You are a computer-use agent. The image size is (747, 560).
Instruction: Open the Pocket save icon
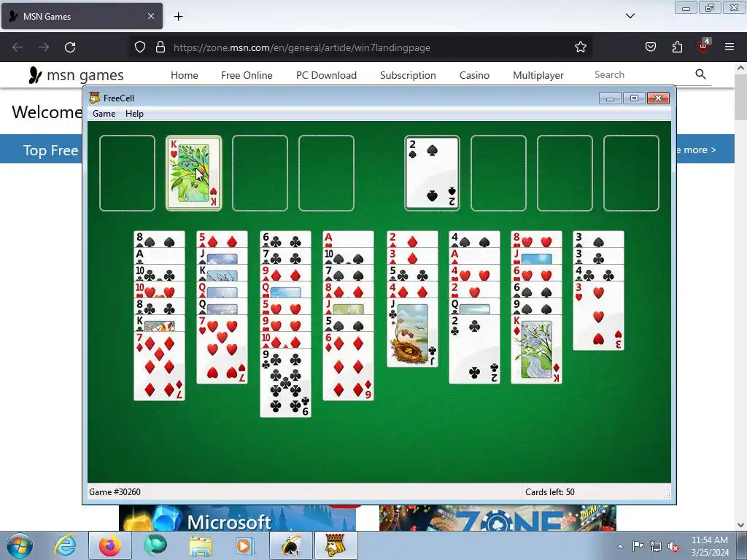[650, 47]
